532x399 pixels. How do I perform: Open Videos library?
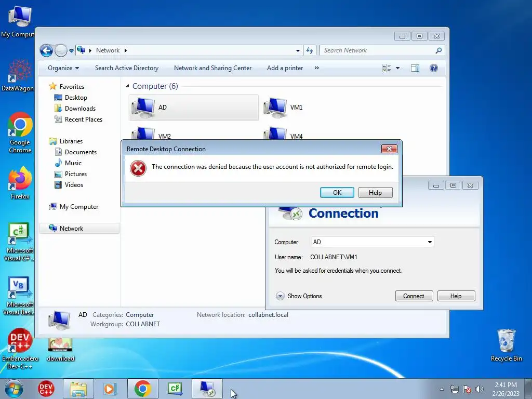(x=69, y=185)
